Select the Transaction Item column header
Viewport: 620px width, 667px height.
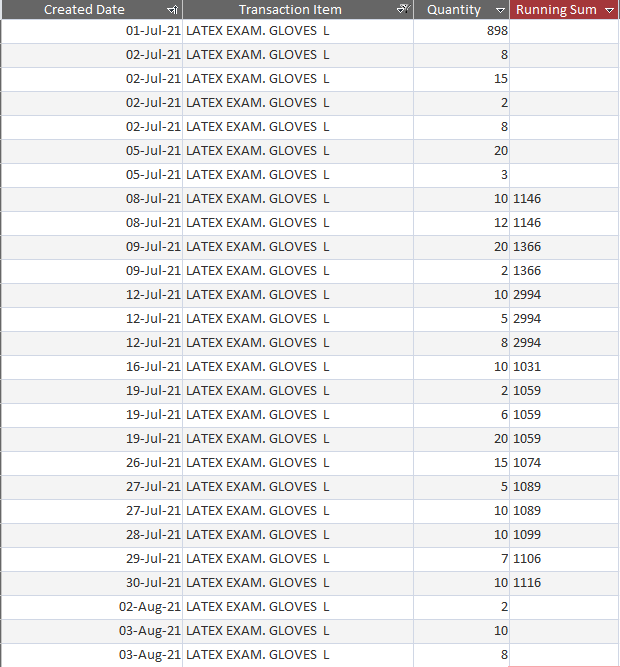click(290, 10)
